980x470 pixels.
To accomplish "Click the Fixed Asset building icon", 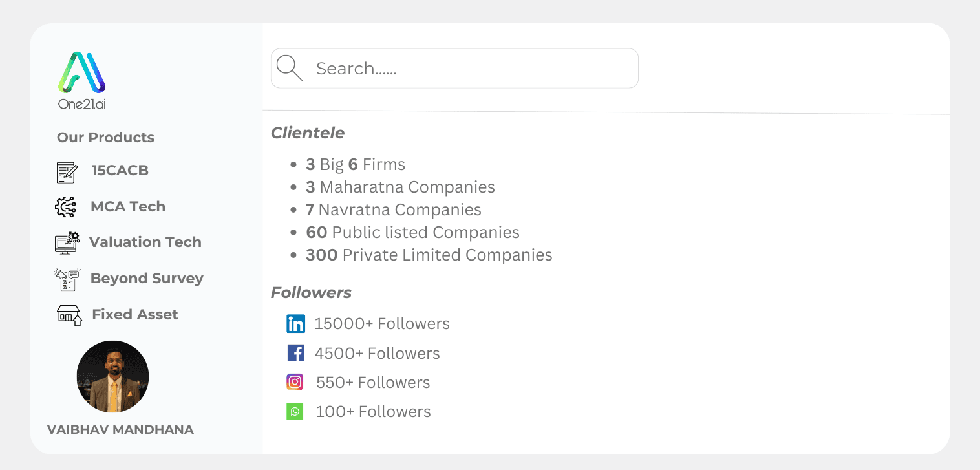I will tap(69, 315).
